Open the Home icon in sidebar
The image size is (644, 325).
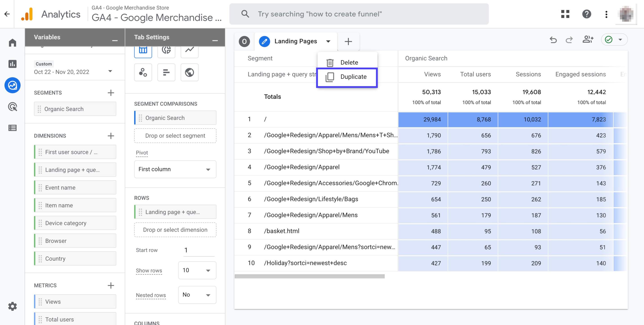coord(12,43)
